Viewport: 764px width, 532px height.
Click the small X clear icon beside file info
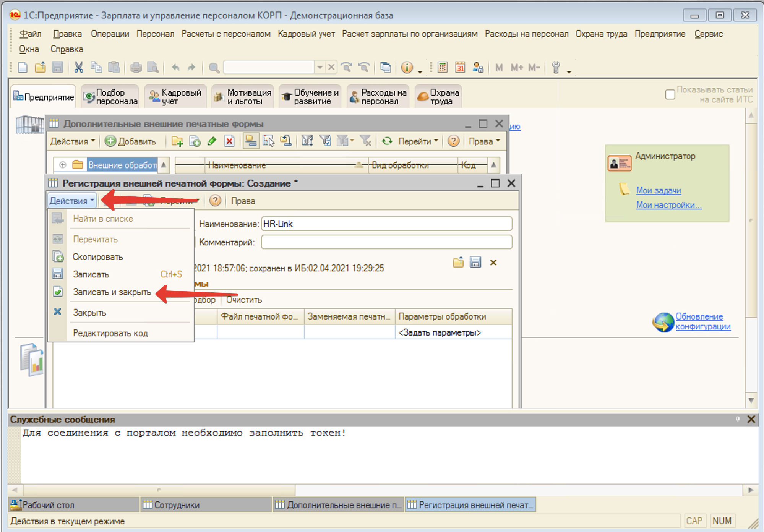click(x=493, y=263)
